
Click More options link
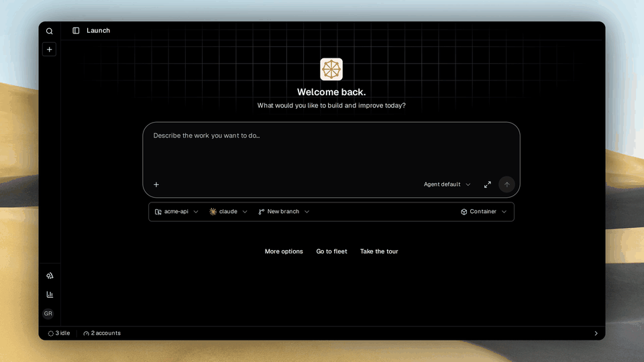[284, 251]
